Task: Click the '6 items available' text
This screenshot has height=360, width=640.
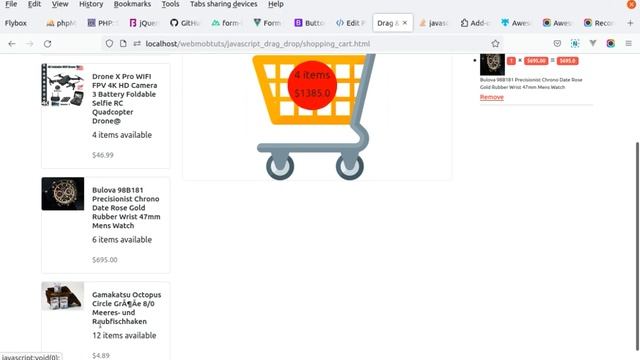Action: [122, 240]
